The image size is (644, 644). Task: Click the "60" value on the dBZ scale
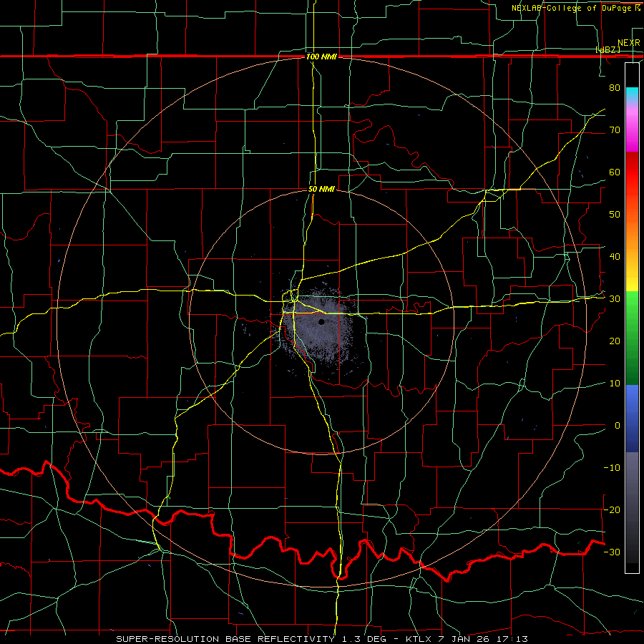coord(615,172)
